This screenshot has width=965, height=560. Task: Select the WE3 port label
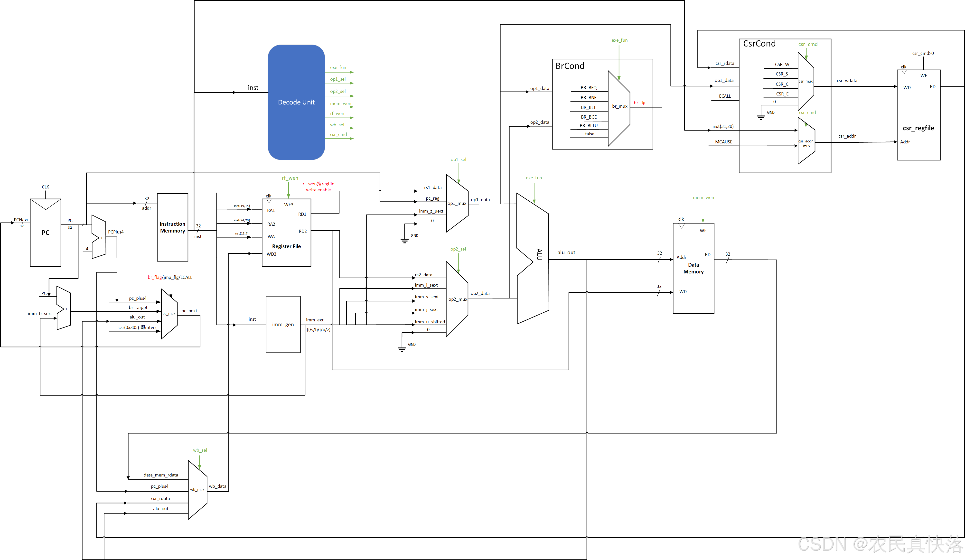pyautogui.click(x=289, y=205)
